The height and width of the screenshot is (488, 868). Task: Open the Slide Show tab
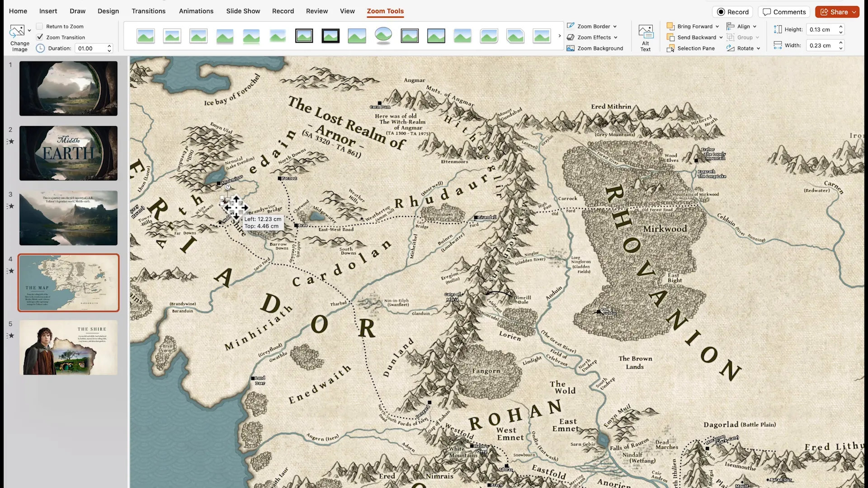[243, 11]
